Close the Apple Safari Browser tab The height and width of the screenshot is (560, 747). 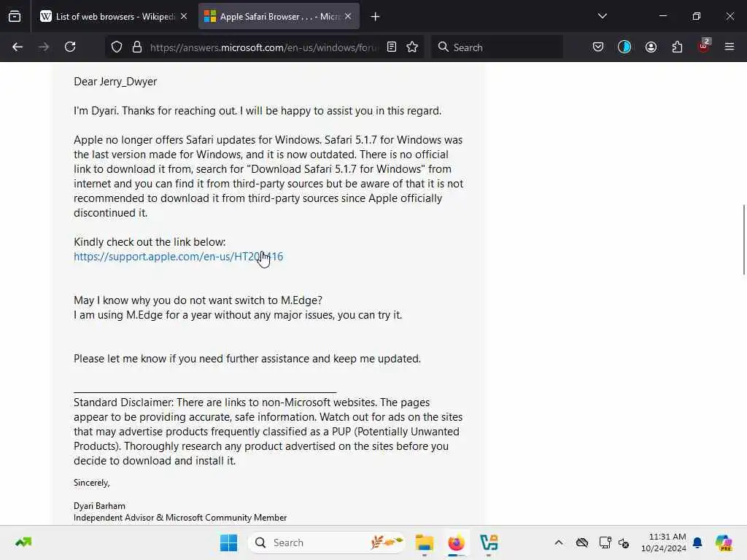click(348, 16)
